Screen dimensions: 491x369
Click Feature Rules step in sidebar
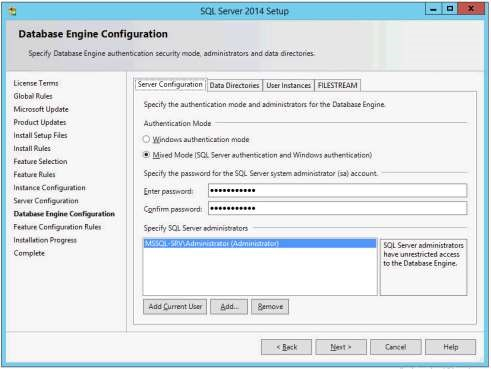(x=34, y=174)
